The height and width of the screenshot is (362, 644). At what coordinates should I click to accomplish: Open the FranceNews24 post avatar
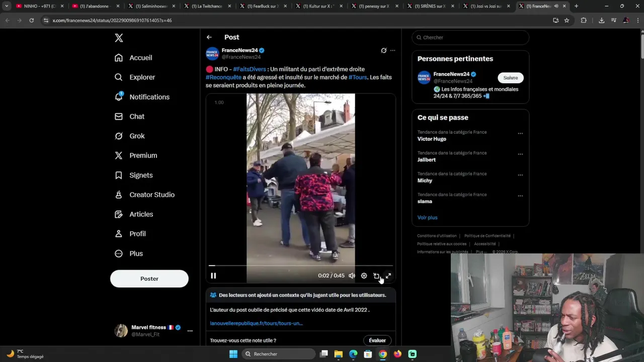[212, 53]
